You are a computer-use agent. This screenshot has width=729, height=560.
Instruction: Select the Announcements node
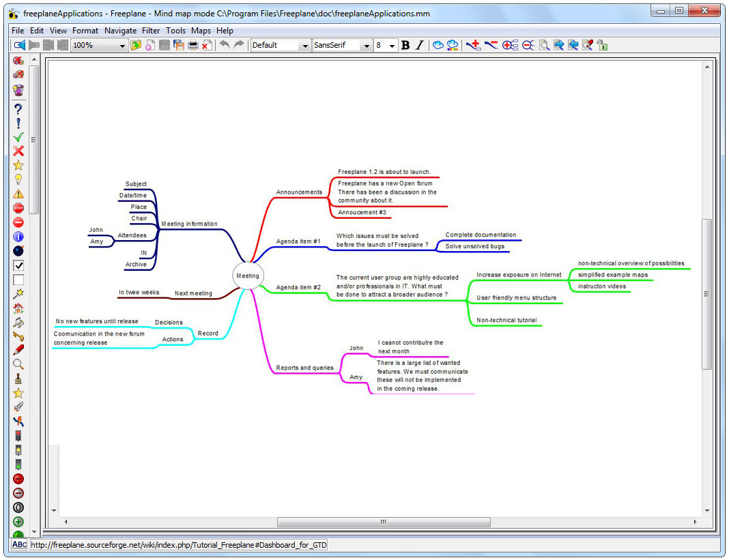click(x=299, y=192)
